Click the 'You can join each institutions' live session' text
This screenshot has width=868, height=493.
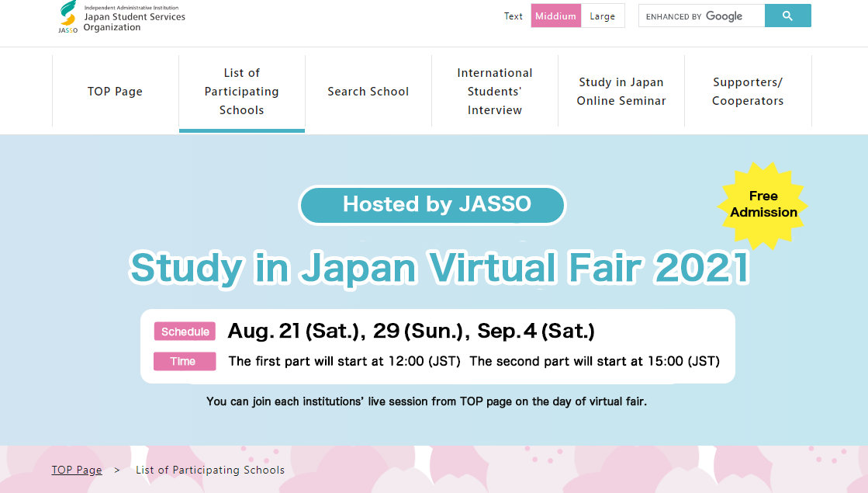click(427, 401)
